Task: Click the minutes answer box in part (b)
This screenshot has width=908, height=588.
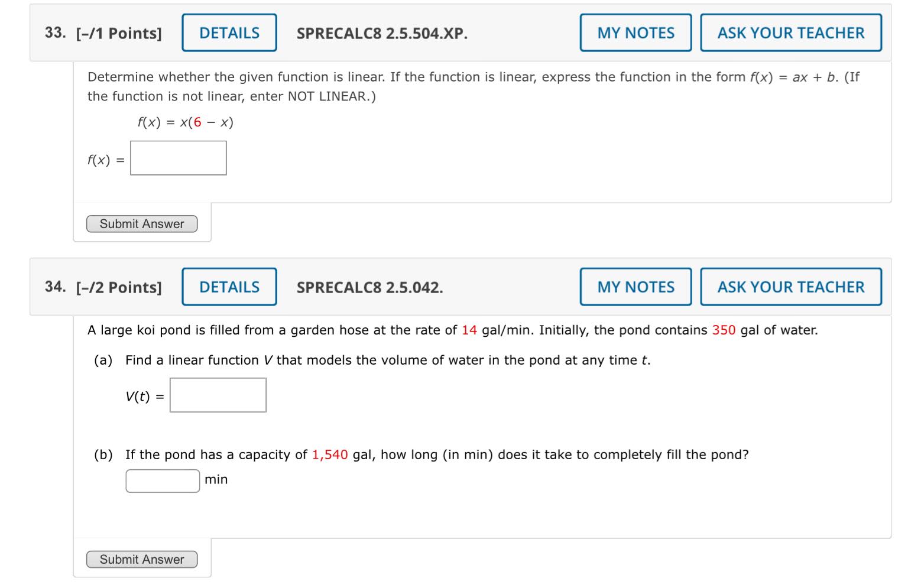Action: point(162,480)
